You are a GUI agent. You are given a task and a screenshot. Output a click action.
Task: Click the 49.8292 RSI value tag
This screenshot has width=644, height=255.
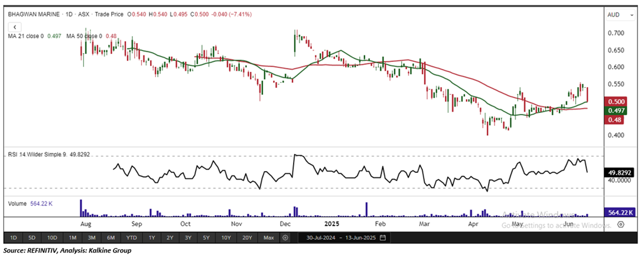[x=620, y=174]
